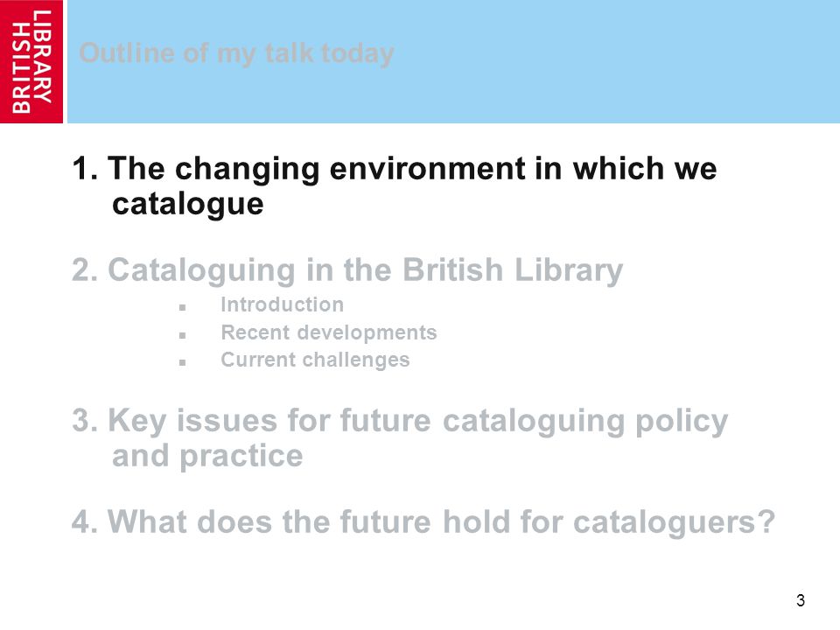The width and height of the screenshot is (840, 630).
Task: Select the 'Outline of my talk today' title
Action: [x=236, y=53]
